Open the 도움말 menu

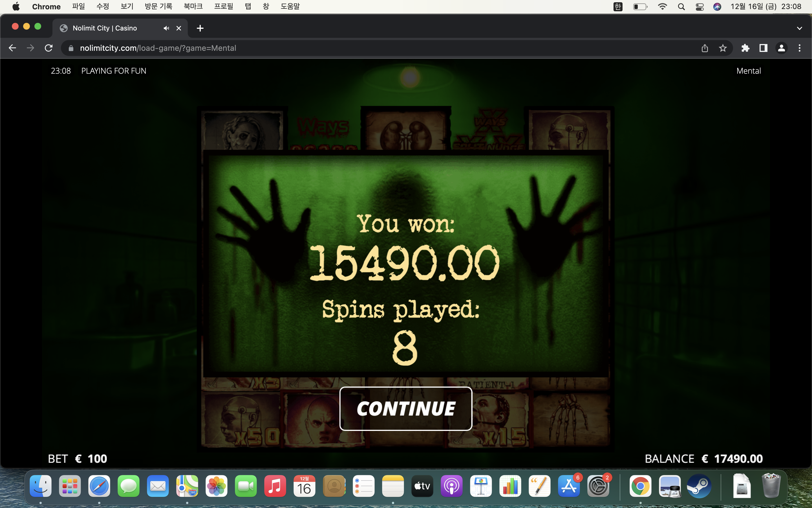[290, 6]
